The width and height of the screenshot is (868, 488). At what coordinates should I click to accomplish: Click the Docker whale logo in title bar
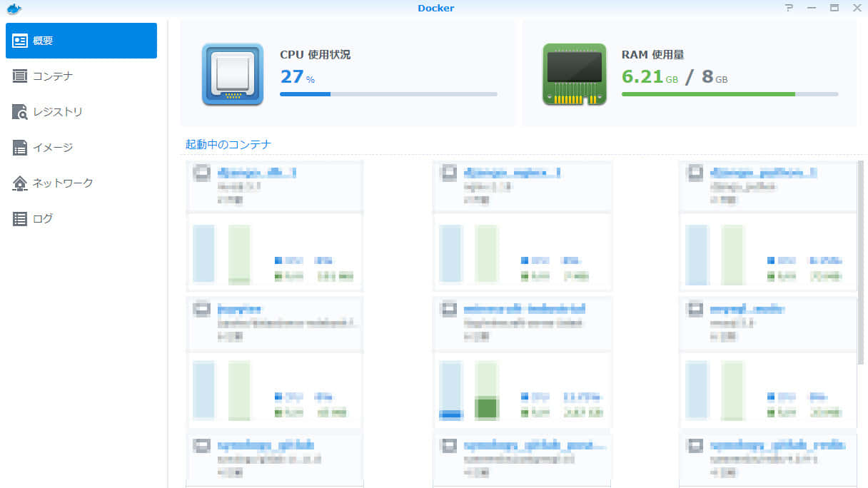14,9
